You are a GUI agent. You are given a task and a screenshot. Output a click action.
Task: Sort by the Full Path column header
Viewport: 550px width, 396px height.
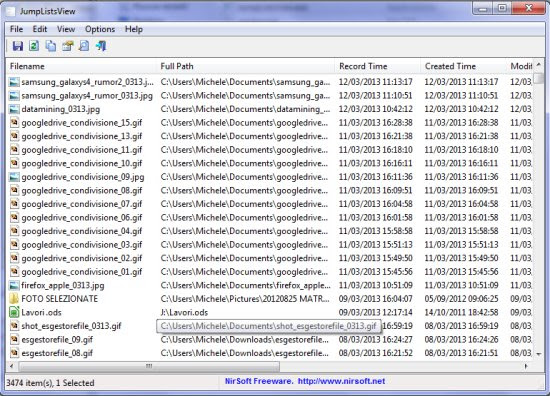pos(246,66)
